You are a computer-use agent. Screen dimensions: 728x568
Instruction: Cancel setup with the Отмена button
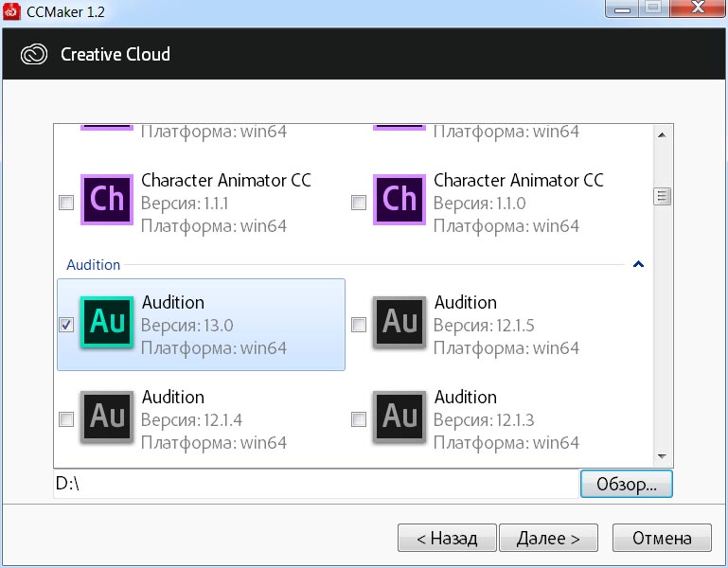pyautogui.click(x=662, y=538)
